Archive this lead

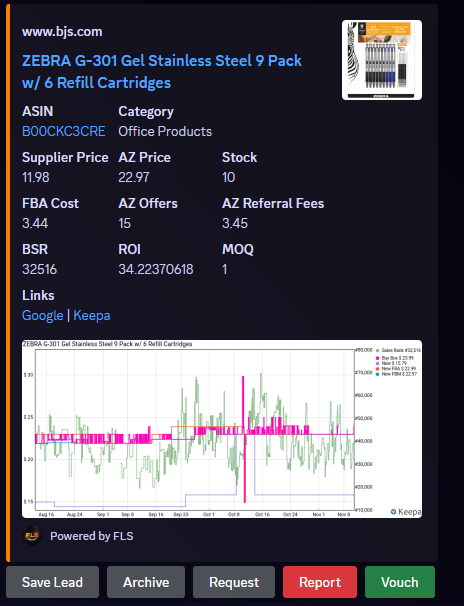point(146,582)
